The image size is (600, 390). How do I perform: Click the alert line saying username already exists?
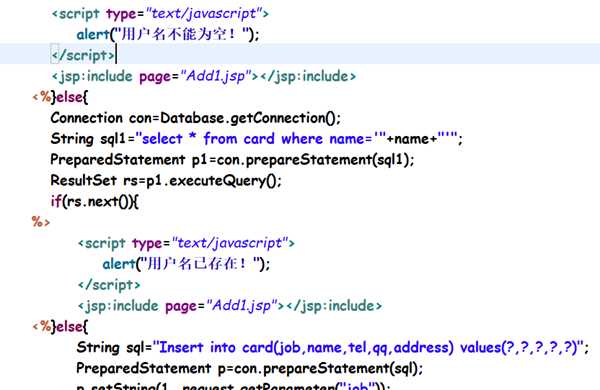(x=186, y=264)
